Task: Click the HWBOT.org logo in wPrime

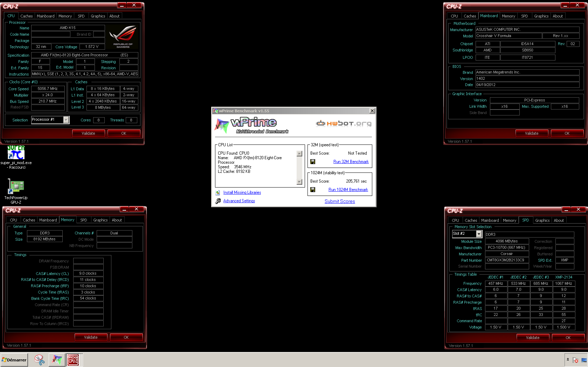Action: 344,123
